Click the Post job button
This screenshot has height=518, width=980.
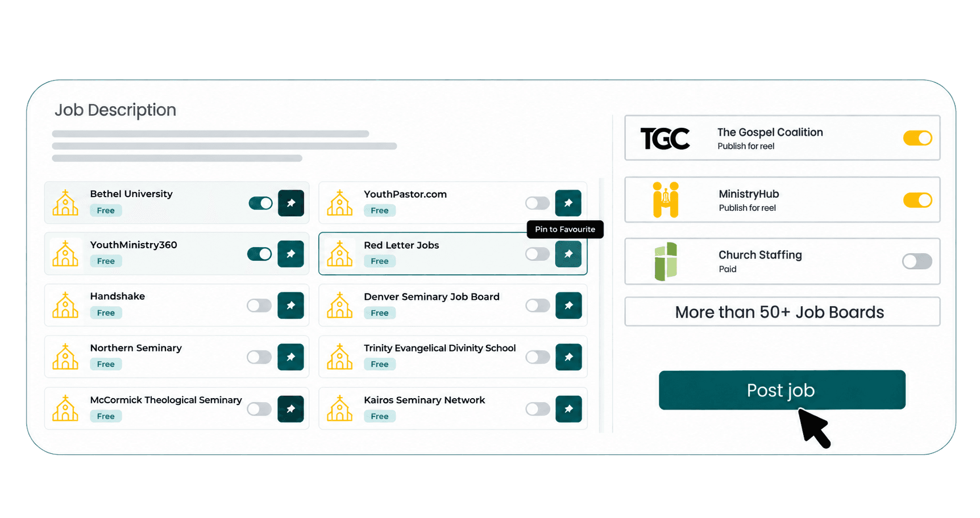[782, 390]
